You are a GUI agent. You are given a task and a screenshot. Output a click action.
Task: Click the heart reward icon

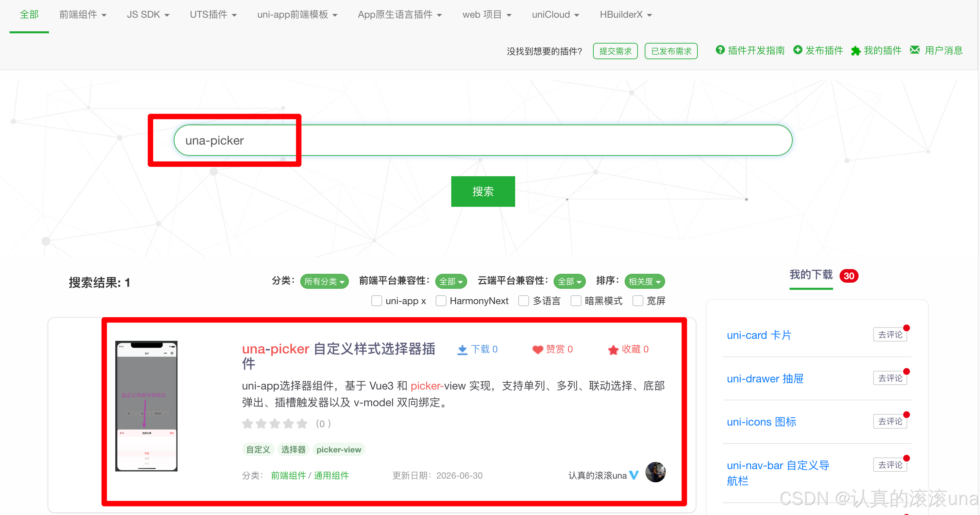point(537,349)
